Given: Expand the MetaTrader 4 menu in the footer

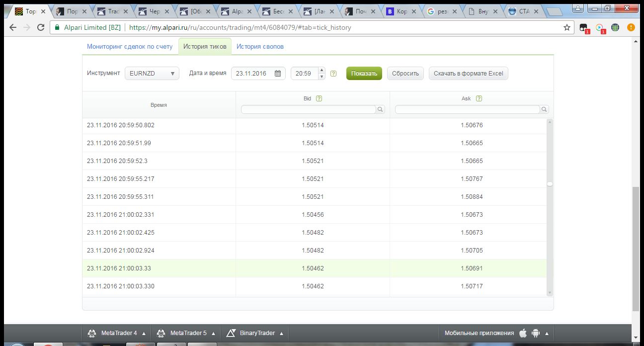Looking at the screenshot, I should point(144,333).
